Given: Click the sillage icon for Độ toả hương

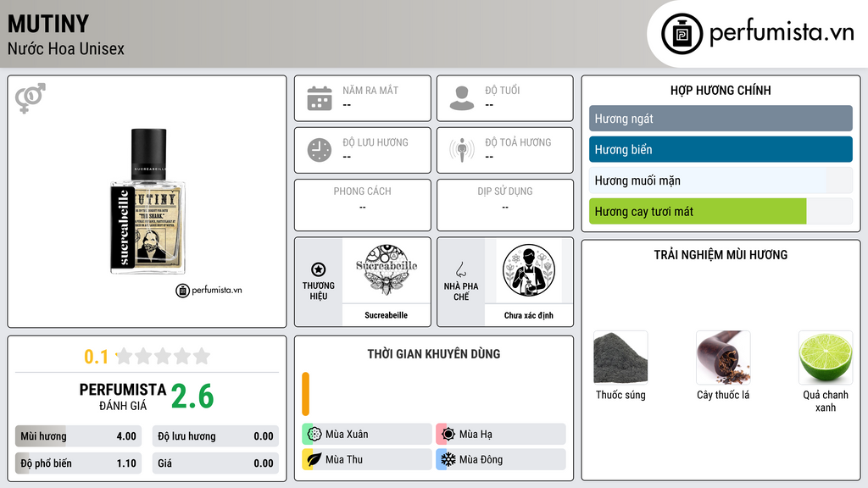Looking at the screenshot, I should pyautogui.click(x=462, y=150).
